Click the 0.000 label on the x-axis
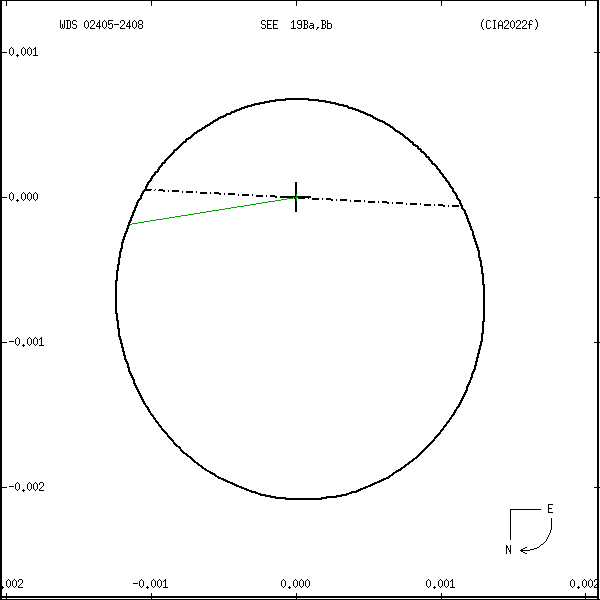The width and height of the screenshot is (600, 600). click(x=295, y=584)
